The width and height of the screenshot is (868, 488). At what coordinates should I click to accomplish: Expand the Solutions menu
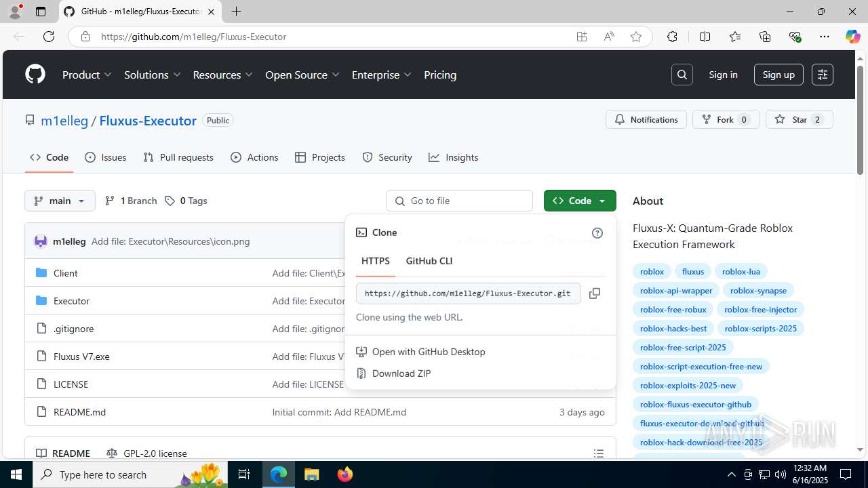pos(152,75)
